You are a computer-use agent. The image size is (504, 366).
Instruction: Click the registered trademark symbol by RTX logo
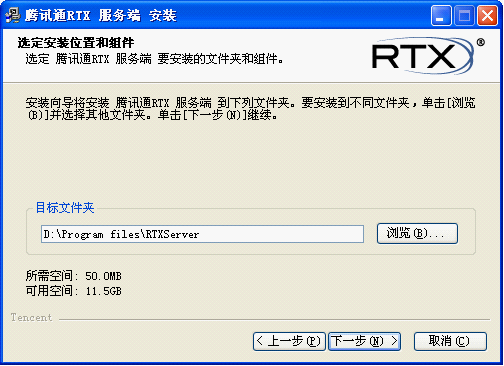pyautogui.click(x=480, y=42)
